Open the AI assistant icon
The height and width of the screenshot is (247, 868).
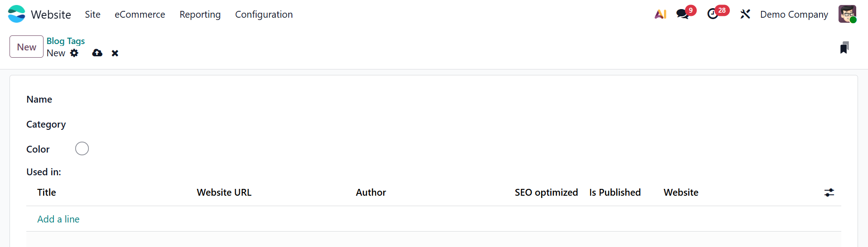click(660, 14)
